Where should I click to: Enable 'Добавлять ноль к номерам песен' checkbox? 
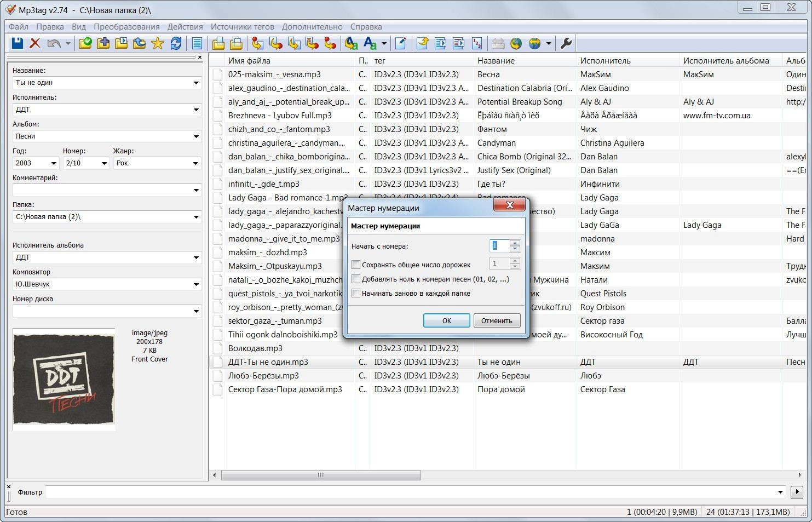click(x=356, y=279)
